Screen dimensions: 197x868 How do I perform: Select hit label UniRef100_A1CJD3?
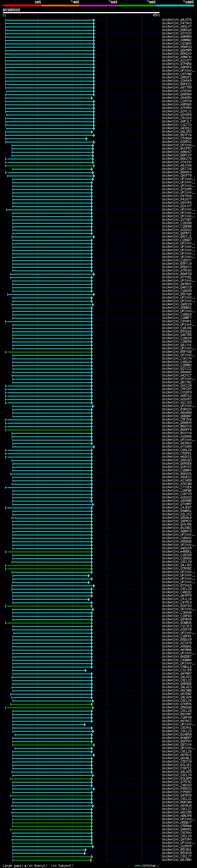(177, 403)
